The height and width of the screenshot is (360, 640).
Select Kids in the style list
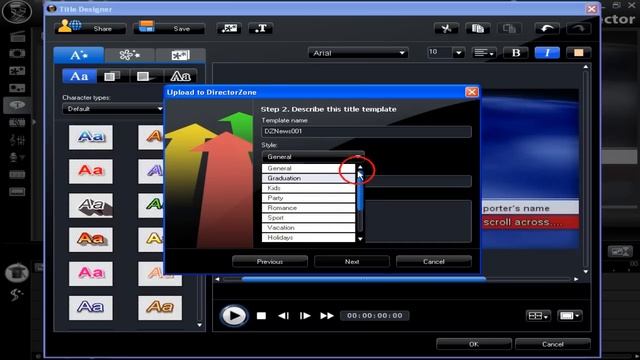pyautogui.click(x=308, y=188)
